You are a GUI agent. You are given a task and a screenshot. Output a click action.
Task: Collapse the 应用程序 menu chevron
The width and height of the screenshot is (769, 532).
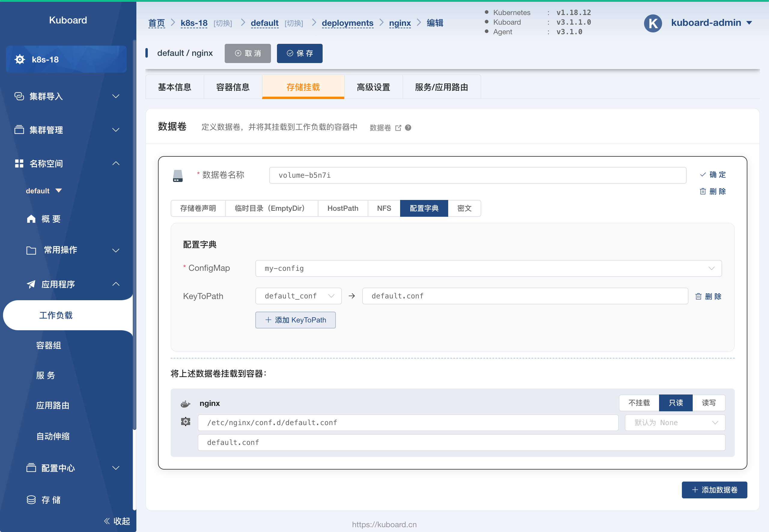(x=116, y=284)
